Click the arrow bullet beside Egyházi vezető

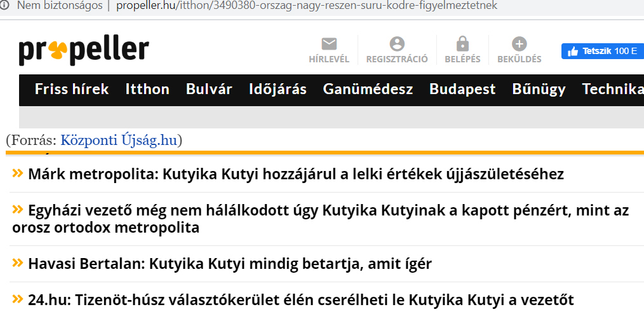pos(18,209)
